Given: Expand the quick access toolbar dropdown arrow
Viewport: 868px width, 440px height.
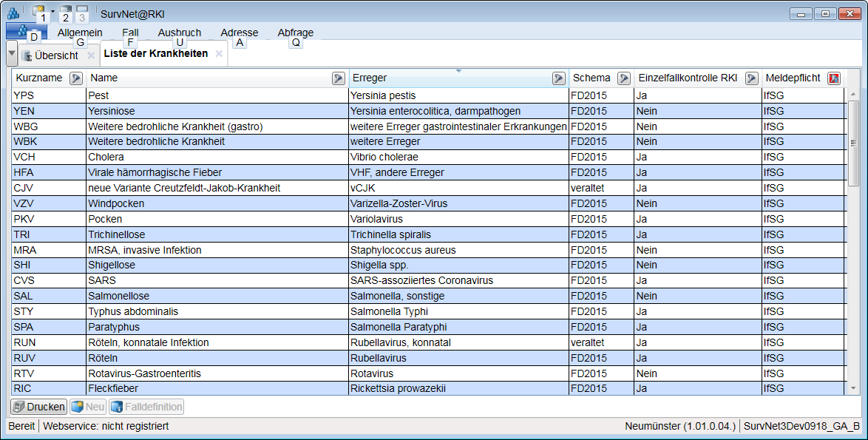Looking at the screenshot, I should point(52,11).
